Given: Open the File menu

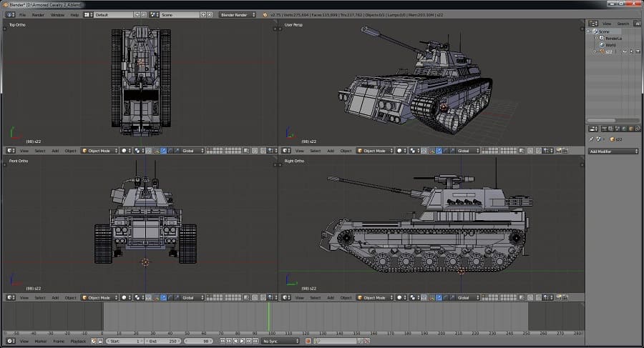Looking at the screenshot, I should (22, 14).
